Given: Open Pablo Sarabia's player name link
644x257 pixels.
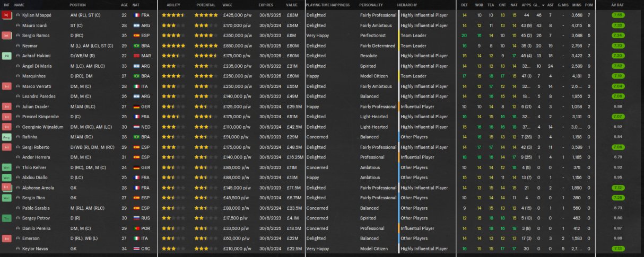Looking at the screenshot, I should point(35,208).
